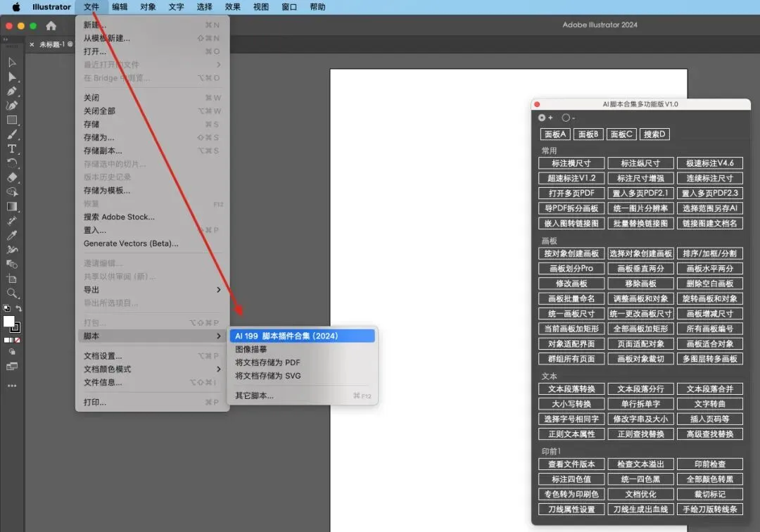760x532 pixels.
Task: Choose 打印... menu entry
Action: click(x=152, y=402)
